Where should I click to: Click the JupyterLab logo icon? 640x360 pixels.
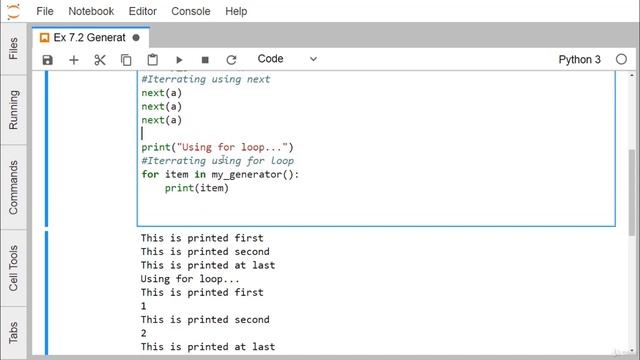[x=13, y=11]
